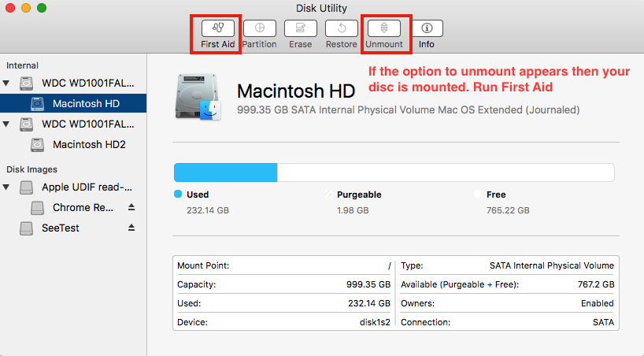Image resolution: width=644 pixels, height=356 pixels.
Task: Click the Purgeable legend swatch
Action: tap(328, 194)
